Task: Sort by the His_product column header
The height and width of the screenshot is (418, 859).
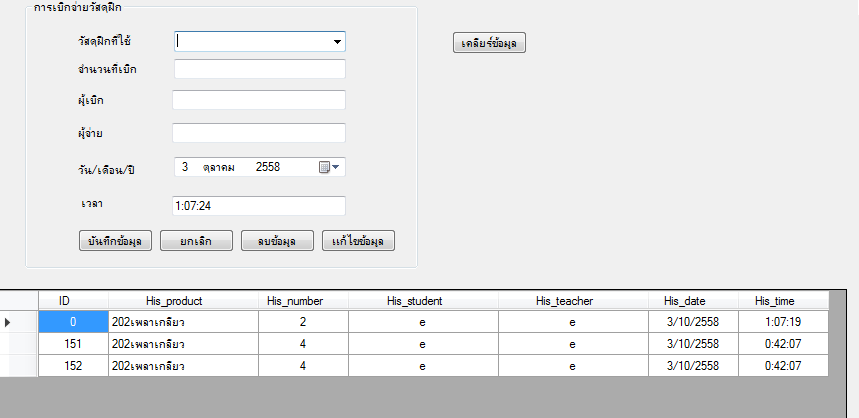Action: 184,300
